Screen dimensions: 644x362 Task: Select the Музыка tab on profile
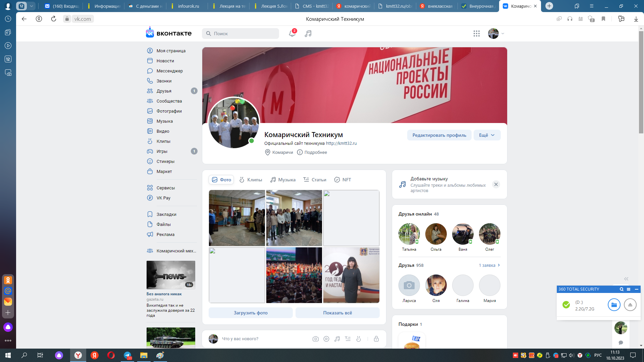click(x=283, y=180)
